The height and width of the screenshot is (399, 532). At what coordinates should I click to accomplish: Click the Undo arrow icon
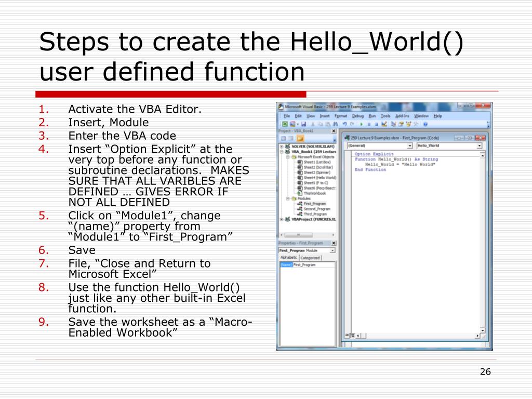point(344,125)
